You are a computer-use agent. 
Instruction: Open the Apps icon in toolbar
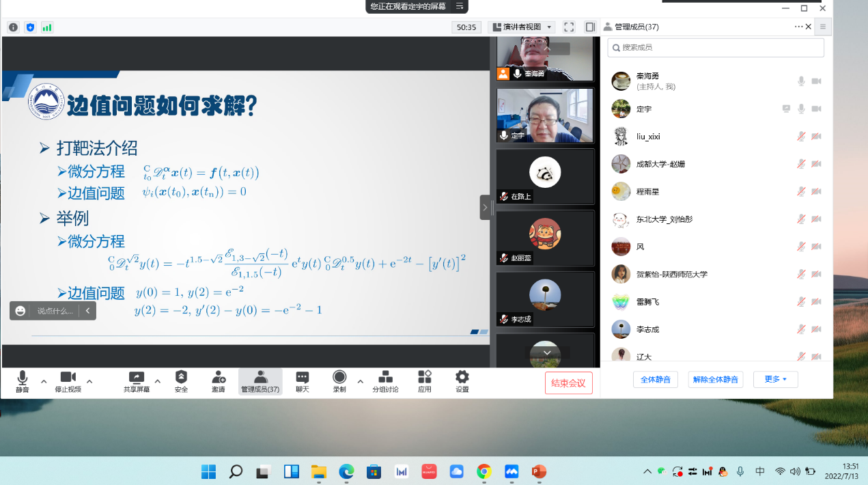pyautogui.click(x=425, y=378)
